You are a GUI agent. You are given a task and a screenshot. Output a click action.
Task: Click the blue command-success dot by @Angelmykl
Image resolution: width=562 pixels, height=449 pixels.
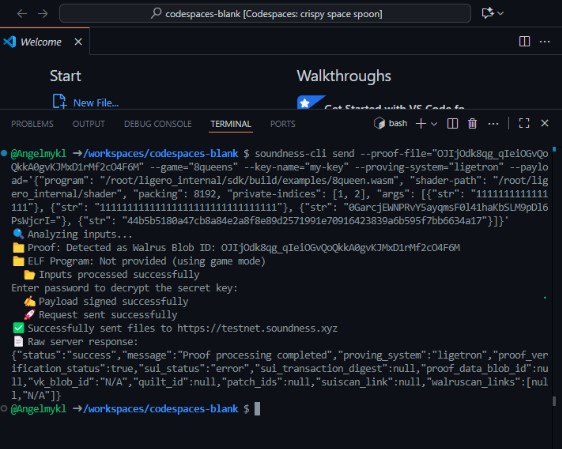coord(4,153)
